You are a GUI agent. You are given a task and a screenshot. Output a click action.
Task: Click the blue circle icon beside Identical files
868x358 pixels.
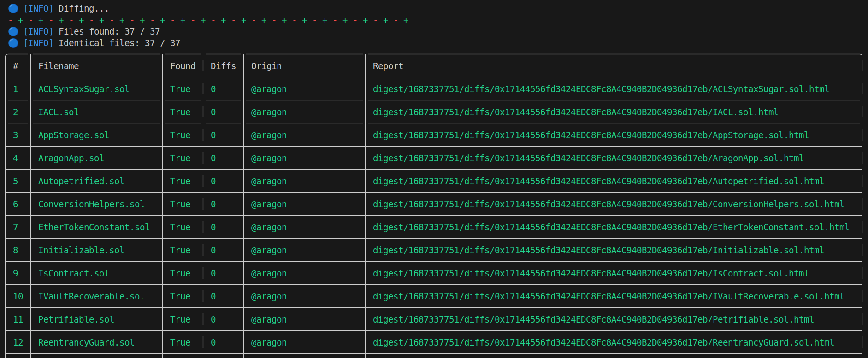[13, 43]
